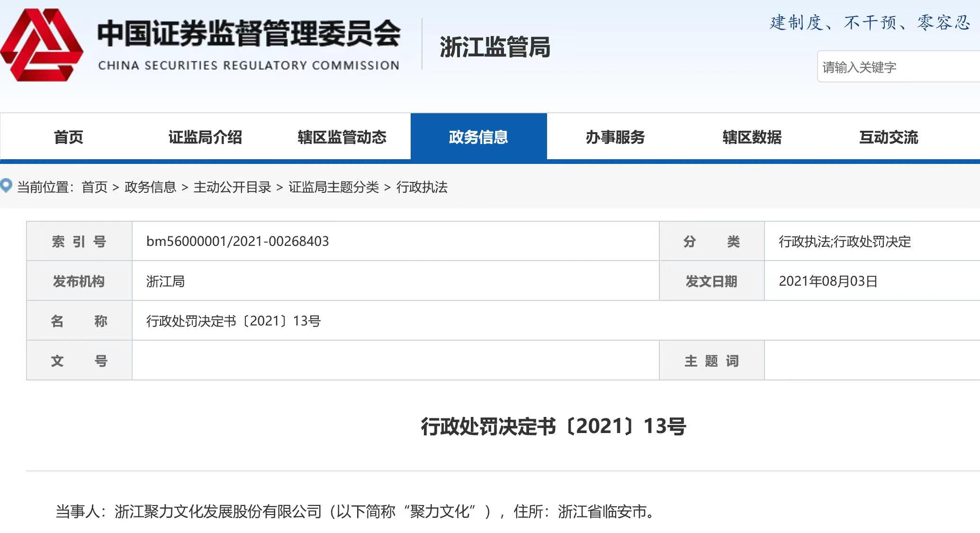Open the 互动交流 tab
The image size is (980, 533).
[x=889, y=137]
